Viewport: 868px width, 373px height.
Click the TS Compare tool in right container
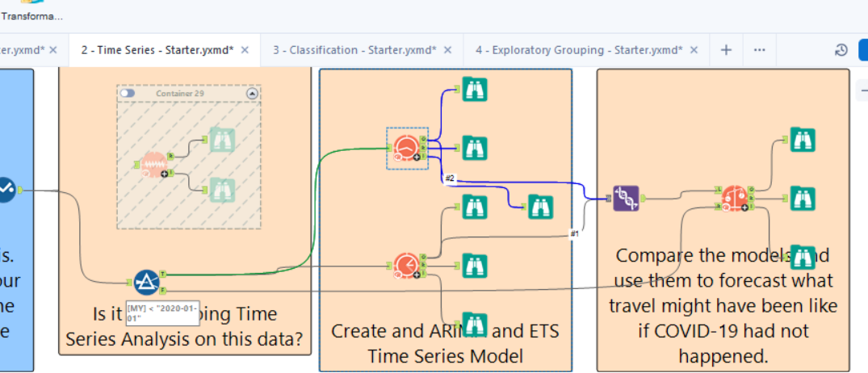pos(734,198)
